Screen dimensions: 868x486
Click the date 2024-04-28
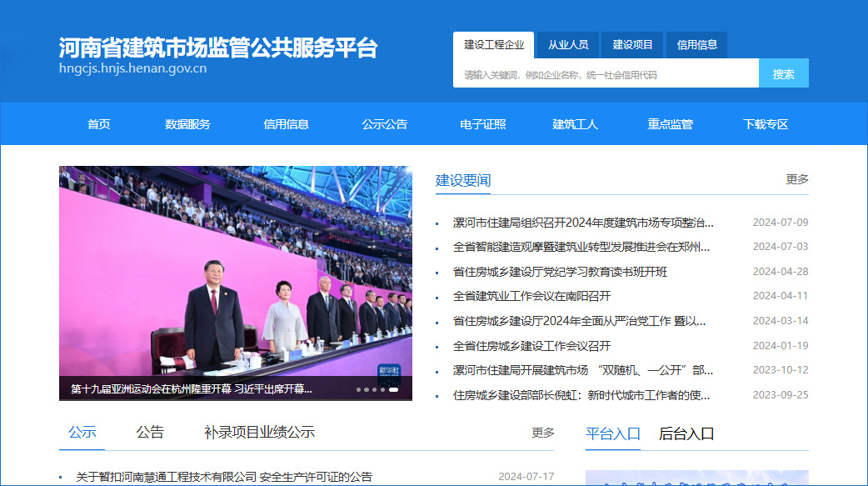pos(781,272)
